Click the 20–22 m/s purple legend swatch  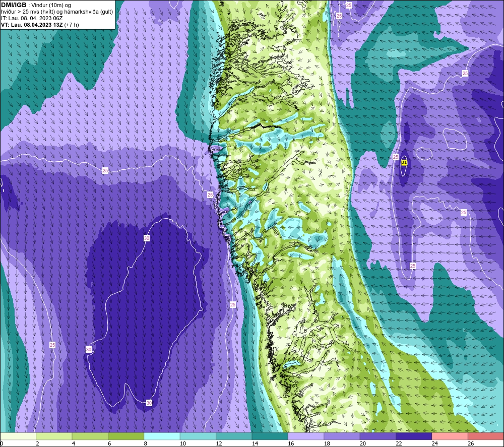pos(378,436)
